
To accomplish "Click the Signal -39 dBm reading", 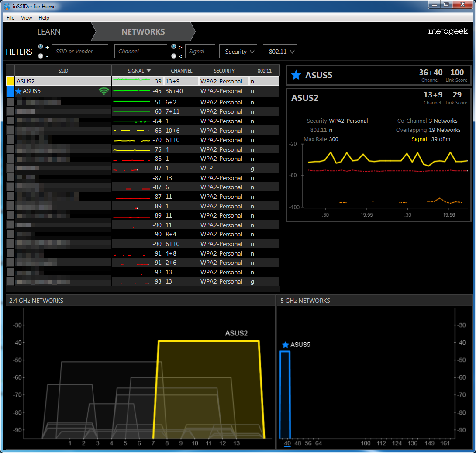I will tap(431, 139).
